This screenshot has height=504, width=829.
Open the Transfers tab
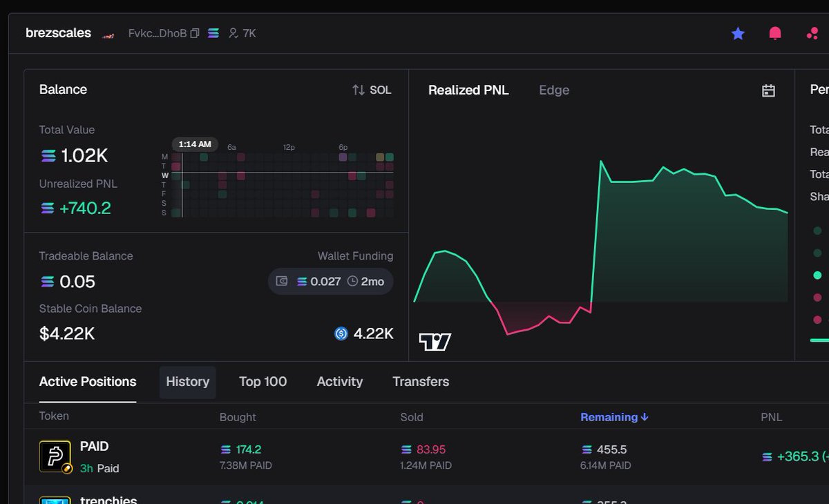[x=421, y=381]
